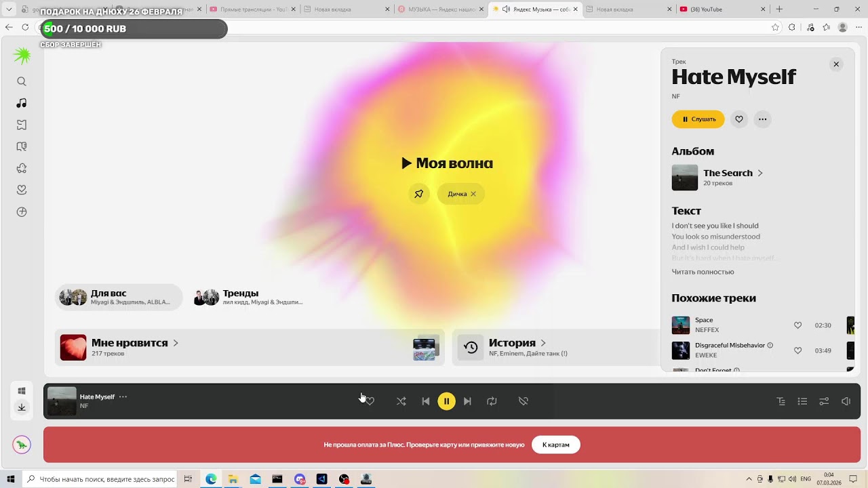Close the Hate Myself track panel
Image resolution: width=868 pixels, height=488 pixels.
836,64
